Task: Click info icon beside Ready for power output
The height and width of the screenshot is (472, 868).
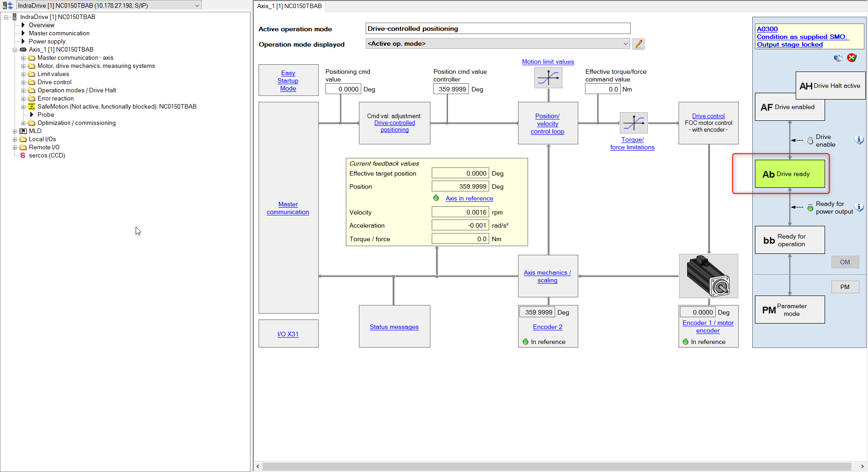Action: tap(859, 207)
